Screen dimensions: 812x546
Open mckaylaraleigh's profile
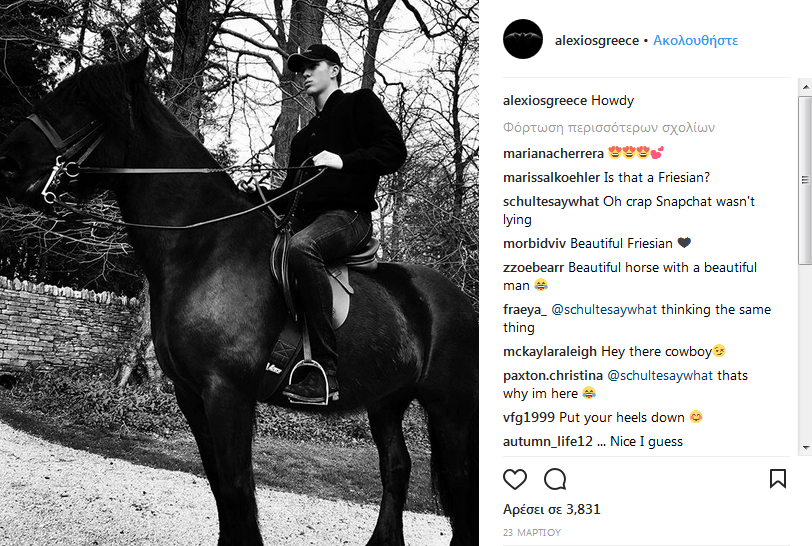550,352
